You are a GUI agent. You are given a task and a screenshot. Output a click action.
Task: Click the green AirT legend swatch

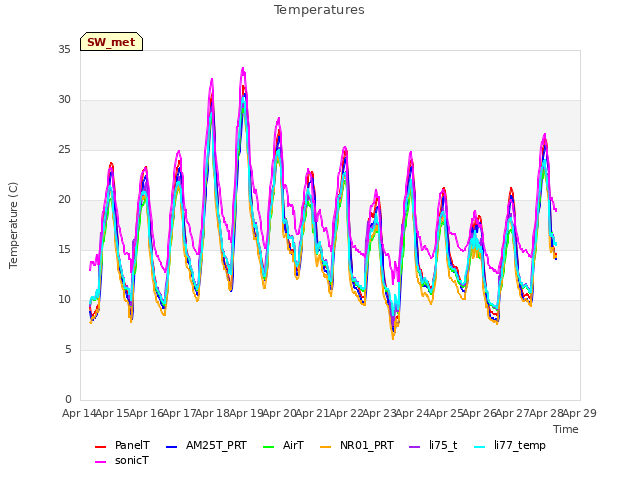click(x=269, y=447)
